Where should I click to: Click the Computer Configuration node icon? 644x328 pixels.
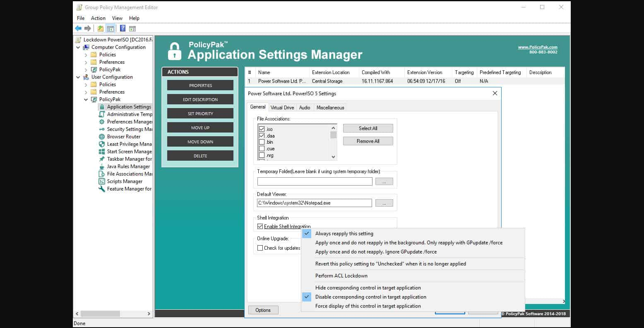(86, 47)
